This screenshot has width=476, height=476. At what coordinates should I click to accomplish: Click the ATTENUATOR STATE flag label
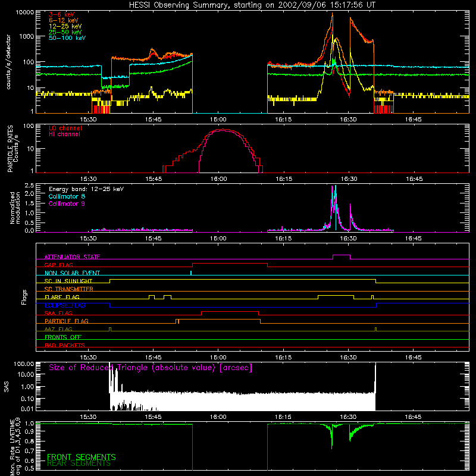[x=72, y=257]
